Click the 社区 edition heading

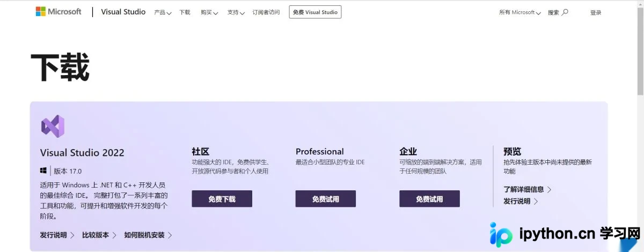pos(201,152)
